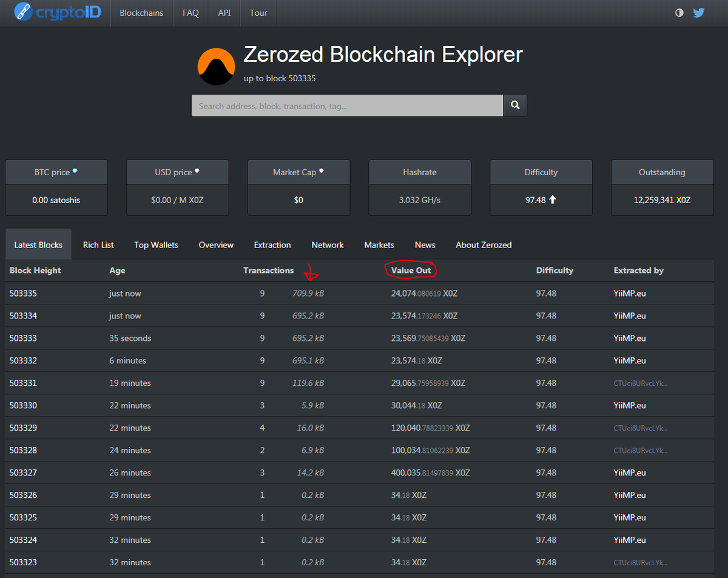Open block 503324
The image size is (728, 578).
(23, 540)
